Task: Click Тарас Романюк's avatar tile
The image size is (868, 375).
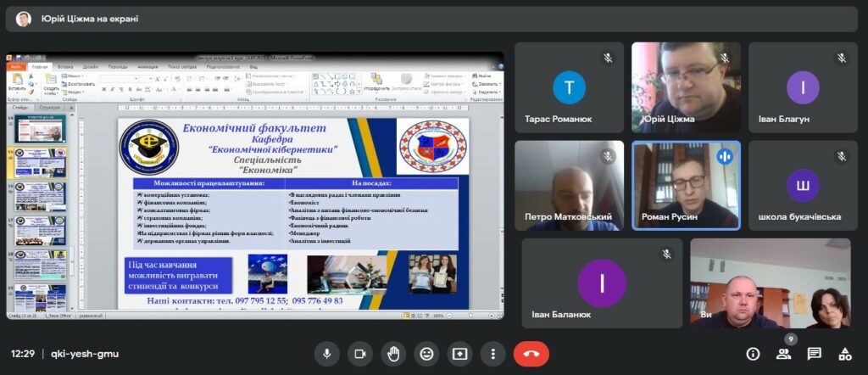Action: 569,87
